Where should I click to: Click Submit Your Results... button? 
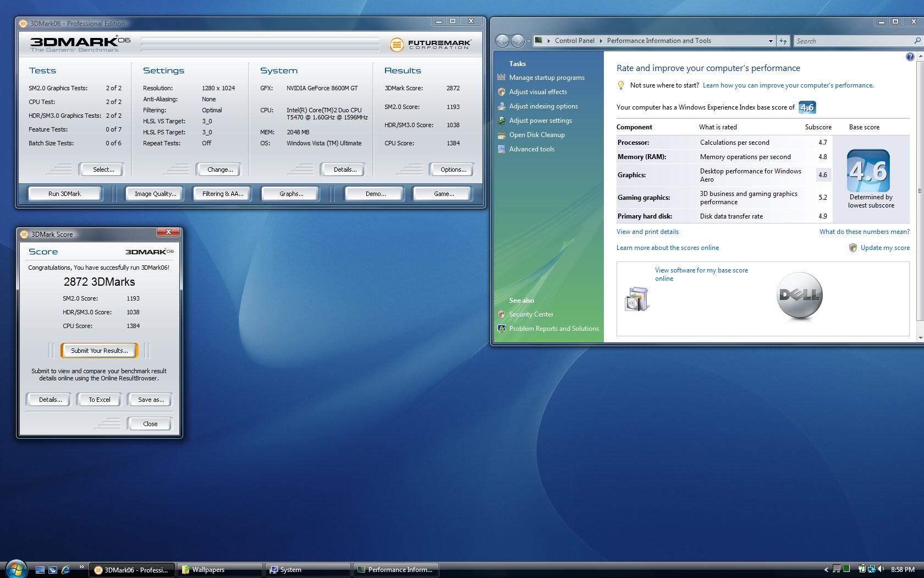(x=99, y=351)
